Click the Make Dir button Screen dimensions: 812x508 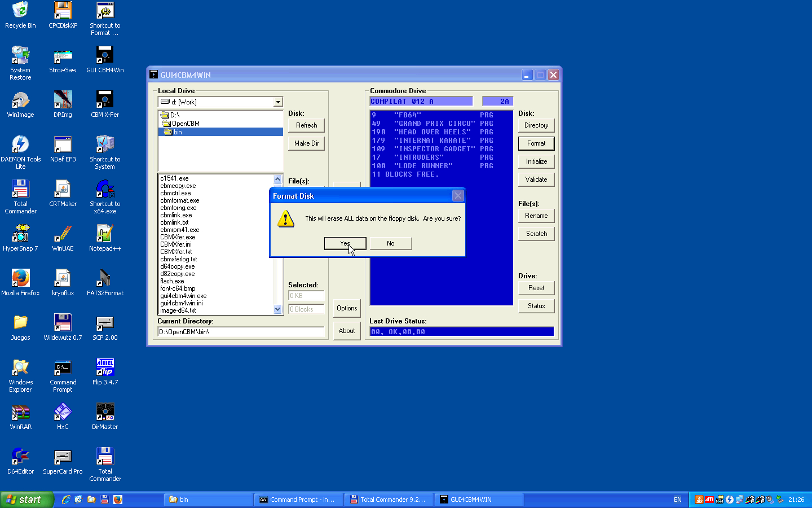coord(307,143)
